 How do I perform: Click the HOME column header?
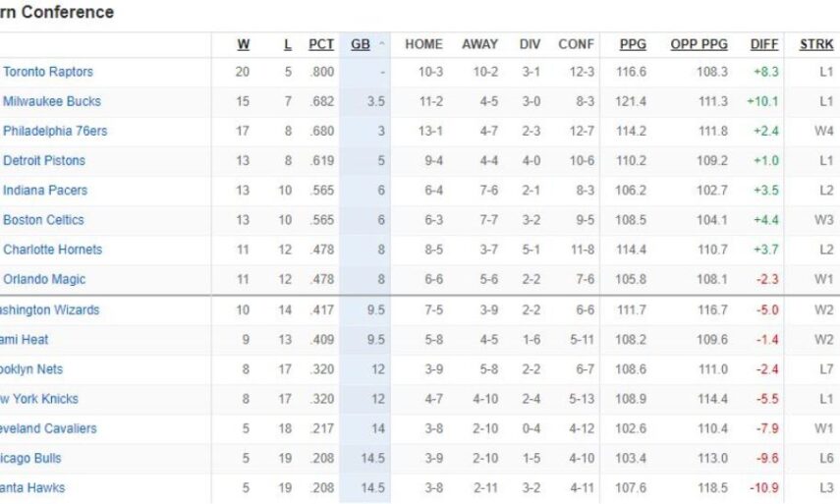point(423,44)
